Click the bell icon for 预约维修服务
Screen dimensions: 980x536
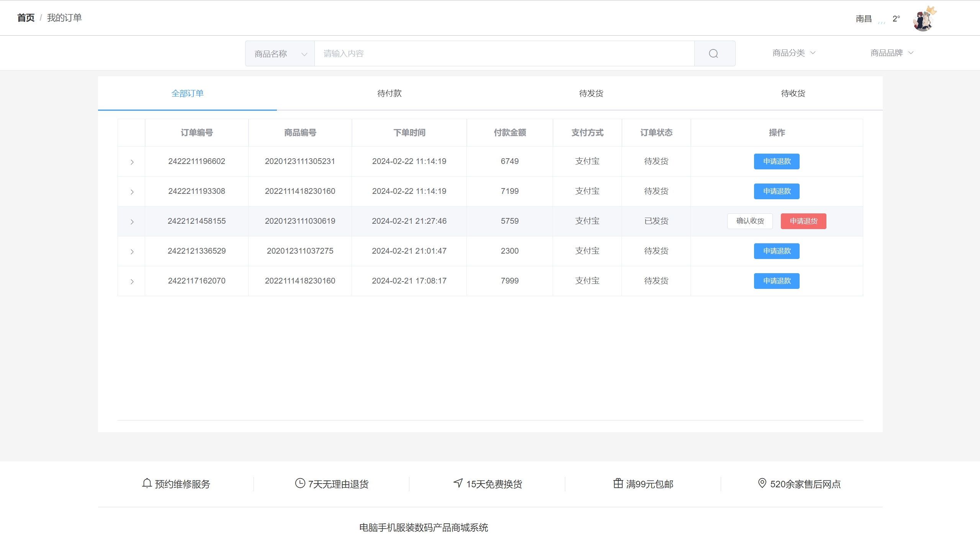click(x=147, y=483)
